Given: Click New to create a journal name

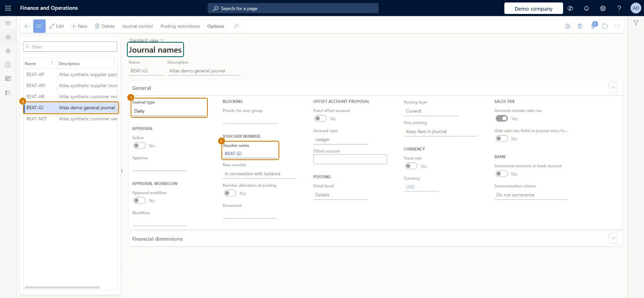Looking at the screenshot, I should 79,26.
